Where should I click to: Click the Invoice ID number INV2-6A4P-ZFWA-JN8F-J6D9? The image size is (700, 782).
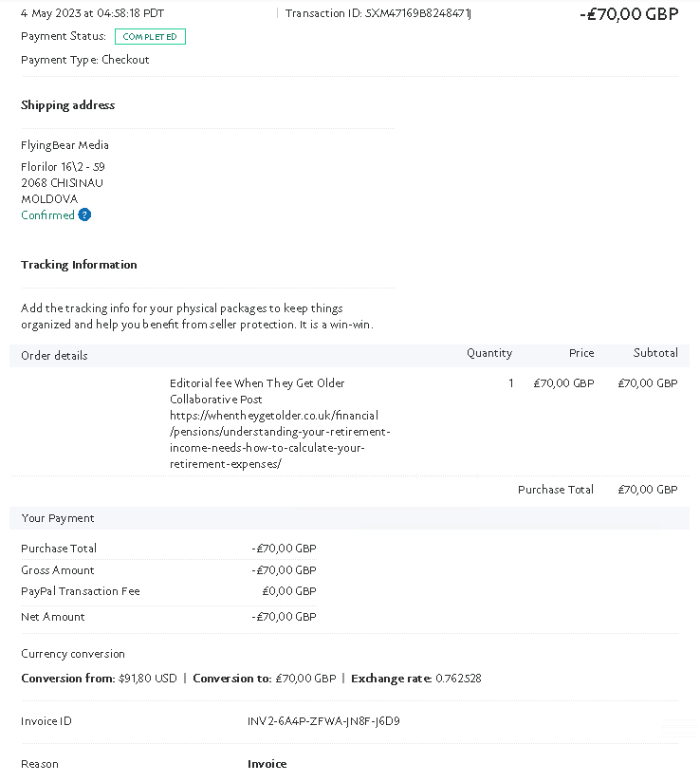point(323,721)
